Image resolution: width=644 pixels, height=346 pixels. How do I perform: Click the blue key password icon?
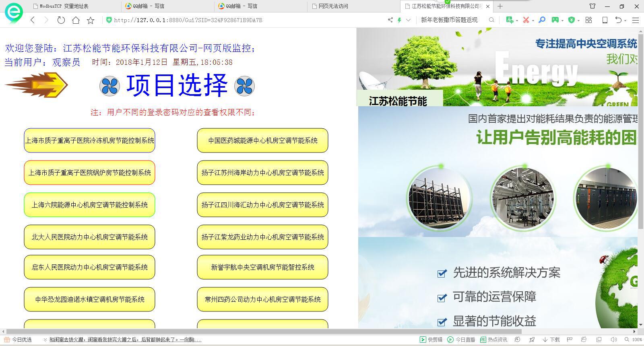[x=542, y=20]
